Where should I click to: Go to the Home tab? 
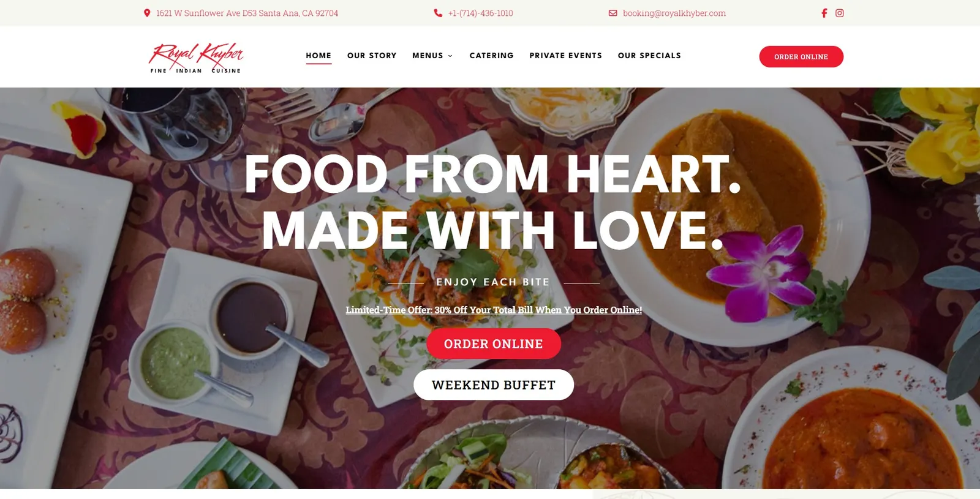(318, 56)
